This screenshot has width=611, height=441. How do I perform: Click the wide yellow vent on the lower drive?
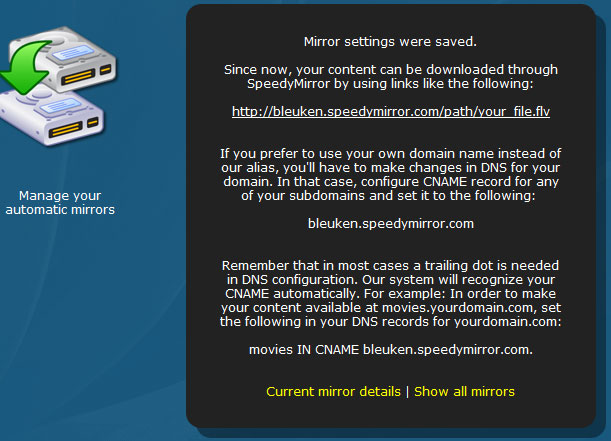point(66,130)
